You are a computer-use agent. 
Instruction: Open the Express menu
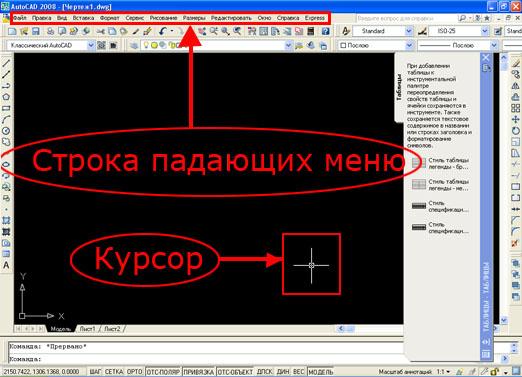point(315,18)
